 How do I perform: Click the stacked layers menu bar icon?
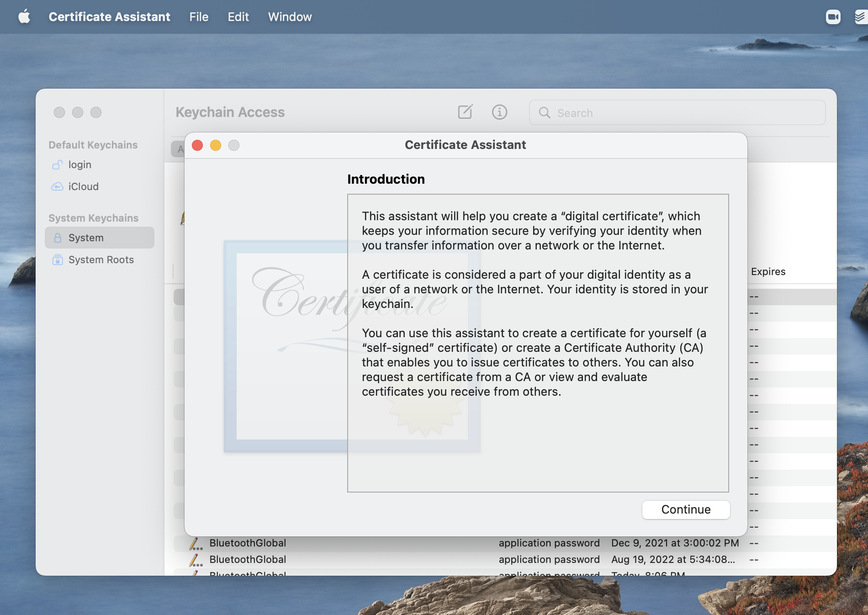861,17
